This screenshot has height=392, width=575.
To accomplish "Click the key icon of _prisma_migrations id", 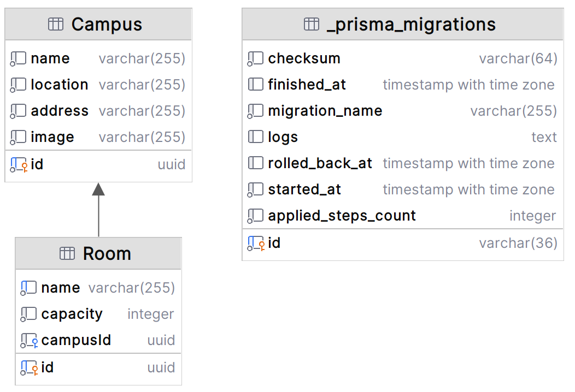I will point(256,243).
